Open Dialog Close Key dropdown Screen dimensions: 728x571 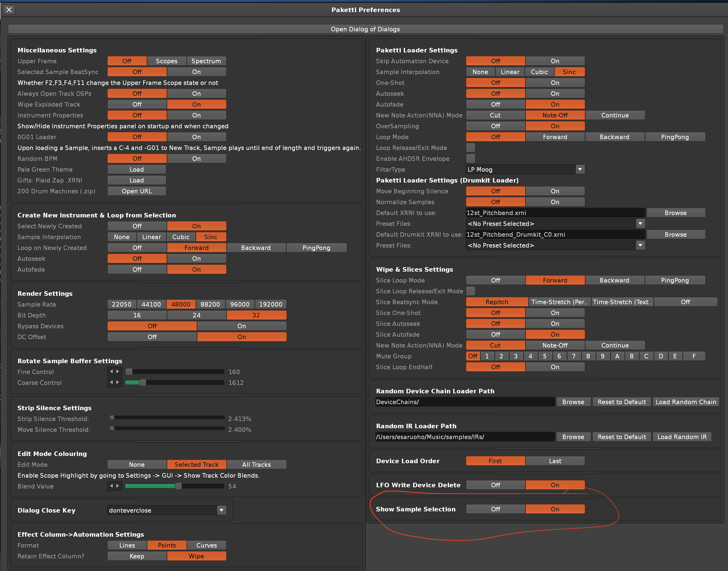(x=221, y=510)
